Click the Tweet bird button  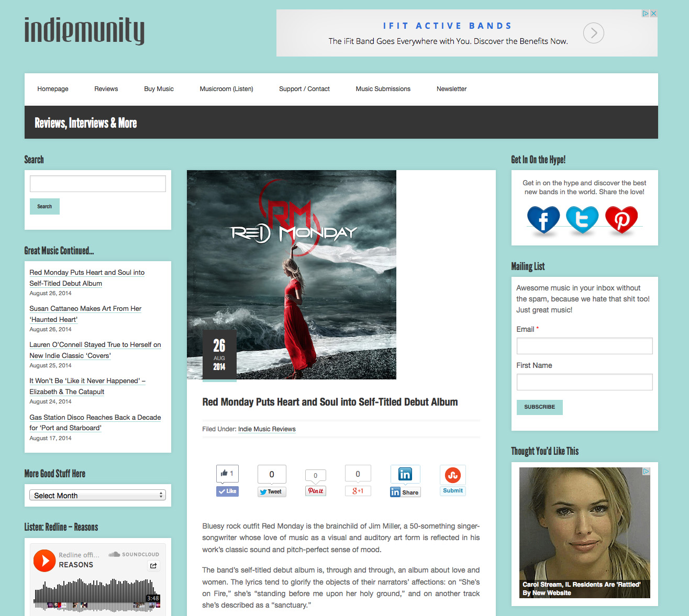tap(272, 492)
